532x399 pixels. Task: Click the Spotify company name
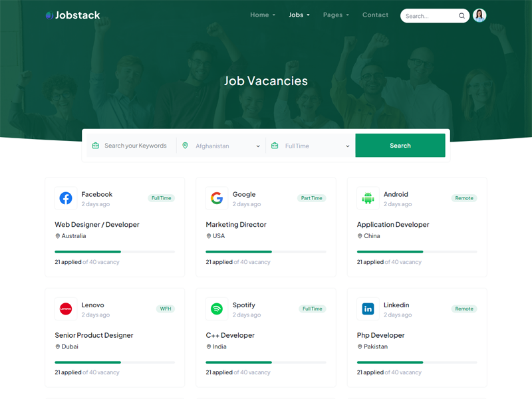[243, 305]
